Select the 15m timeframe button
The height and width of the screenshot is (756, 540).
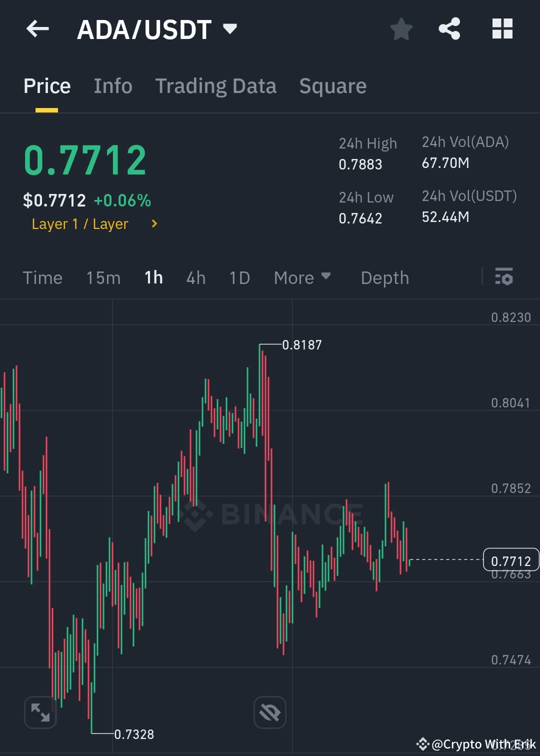tap(103, 277)
